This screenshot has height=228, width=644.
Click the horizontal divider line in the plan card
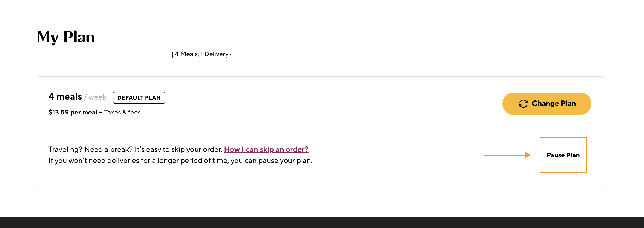coord(319,131)
